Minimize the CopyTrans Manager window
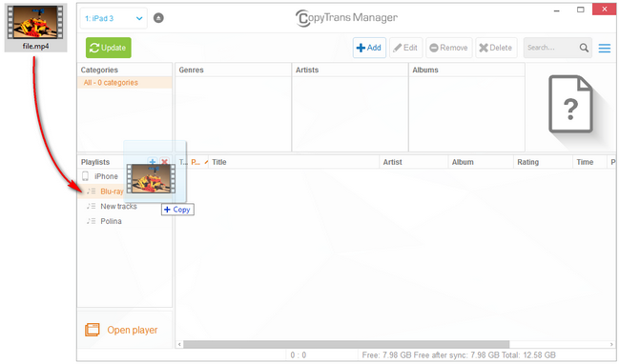Screen dimensions: 620x364 click(x=557, y=10)
